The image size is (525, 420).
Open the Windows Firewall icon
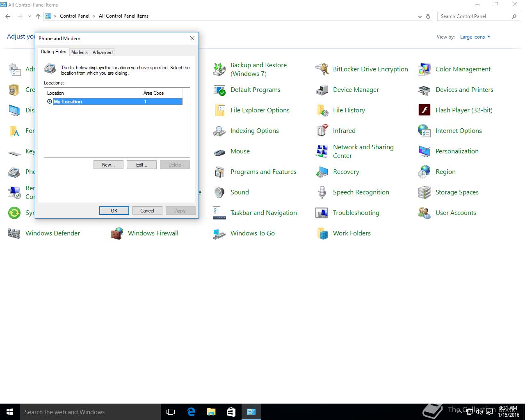(x=117, y=233)
